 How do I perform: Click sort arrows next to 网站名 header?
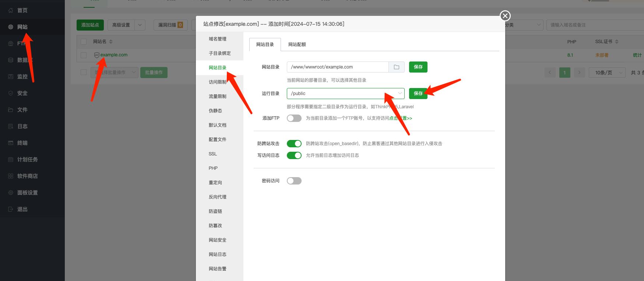pos(111,42)
